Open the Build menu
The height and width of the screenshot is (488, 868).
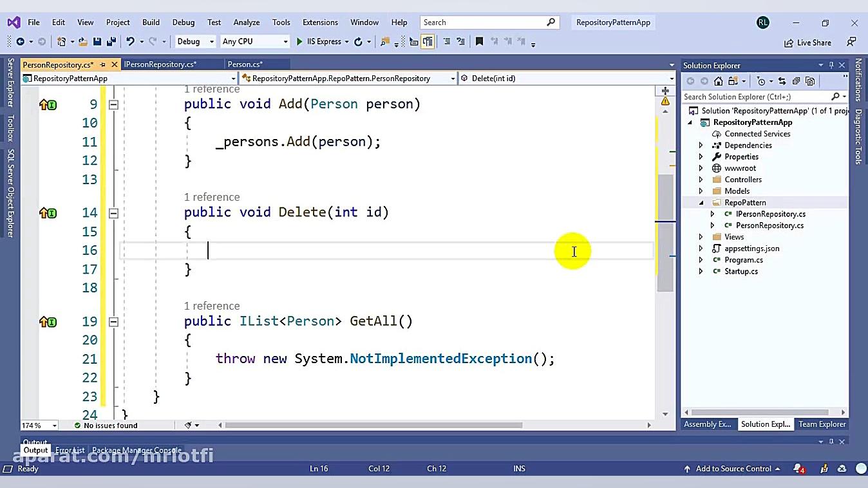click(x=151, y=22)
